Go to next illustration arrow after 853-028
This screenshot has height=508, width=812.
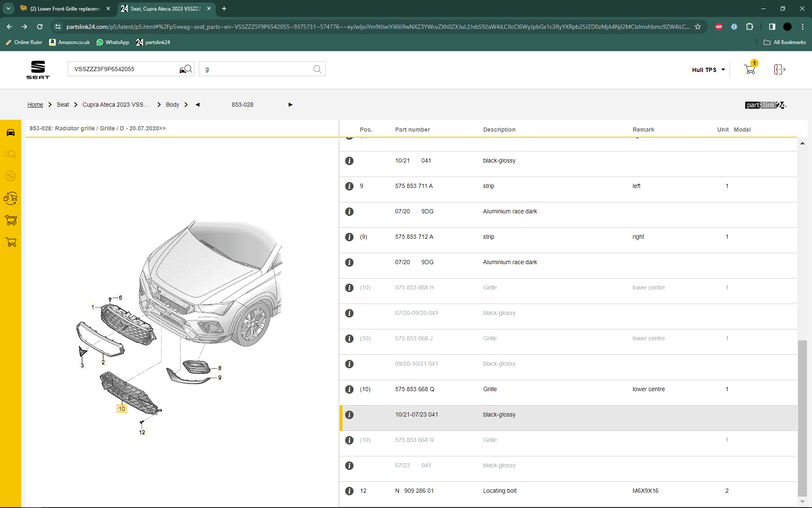point(290,105)
